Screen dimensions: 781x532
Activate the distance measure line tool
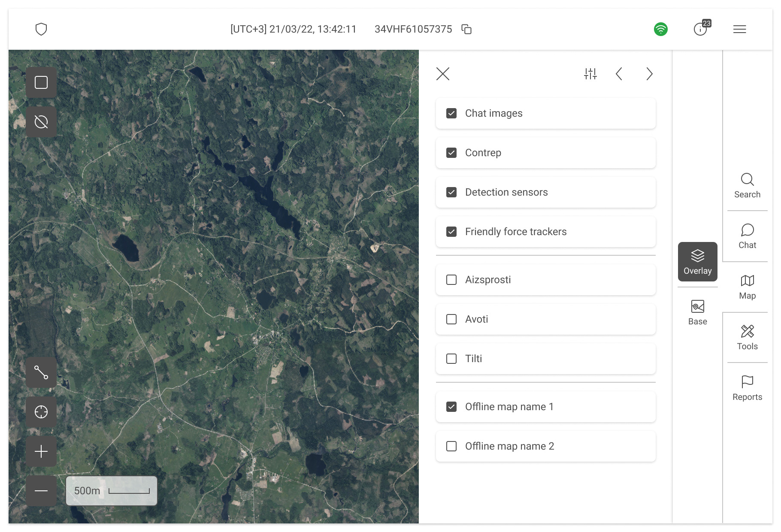coord(41,372)
